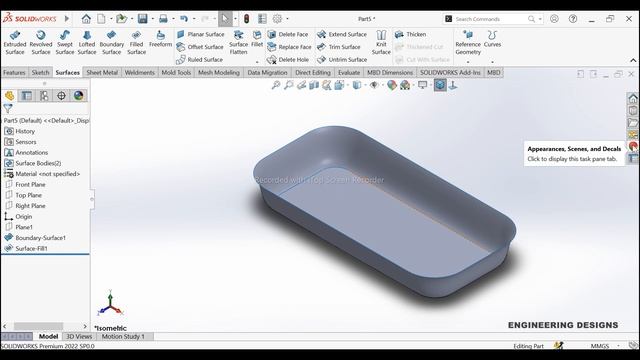Click the Save icon
The image size is (640, 360).
142,18
